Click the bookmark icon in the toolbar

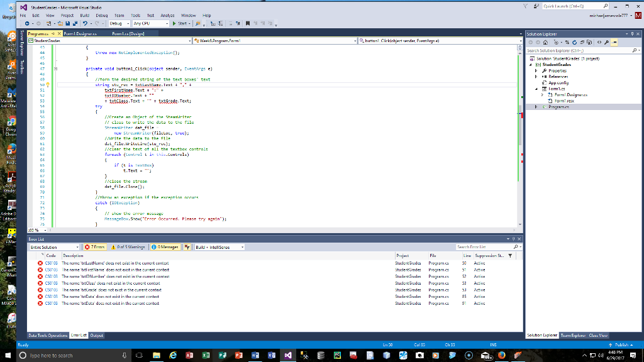pos(248,23)
